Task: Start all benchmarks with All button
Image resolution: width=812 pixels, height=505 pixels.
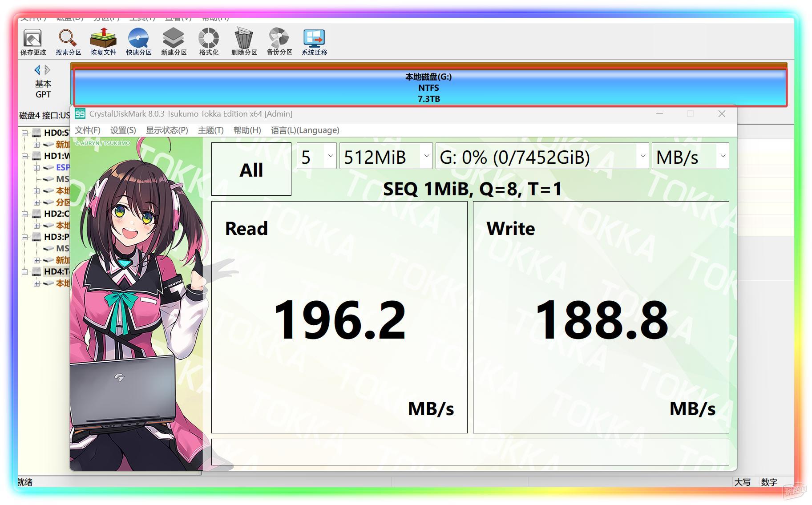Action: click(251, 169)
